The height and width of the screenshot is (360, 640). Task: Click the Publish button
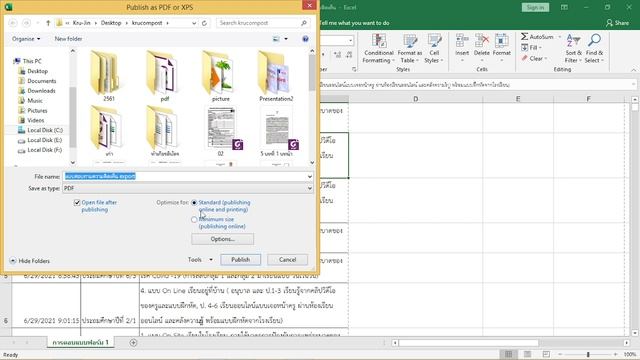click(x=240, y=260)
